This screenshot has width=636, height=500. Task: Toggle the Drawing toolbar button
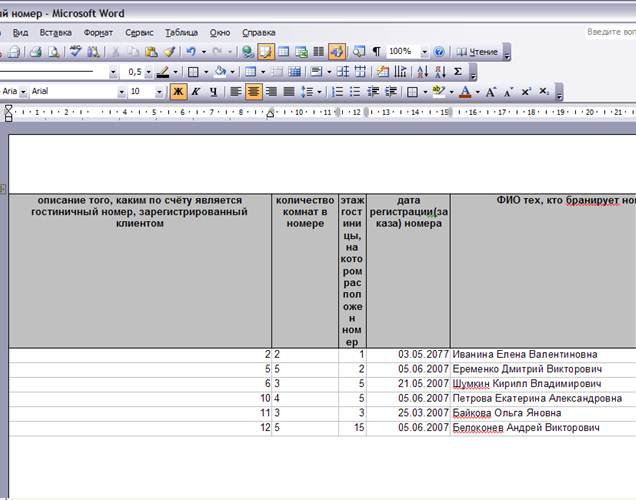click(x=337, y=52)
